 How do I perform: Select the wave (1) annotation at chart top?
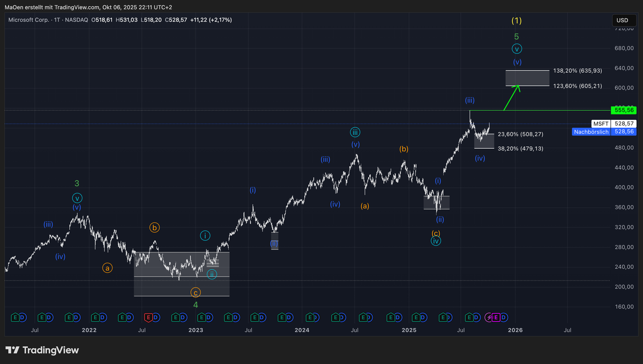click(517, 20)
